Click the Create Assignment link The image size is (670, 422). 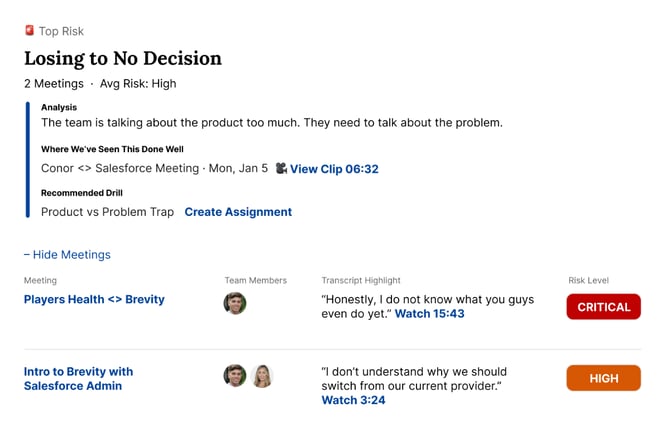click(x=238, y=212)
